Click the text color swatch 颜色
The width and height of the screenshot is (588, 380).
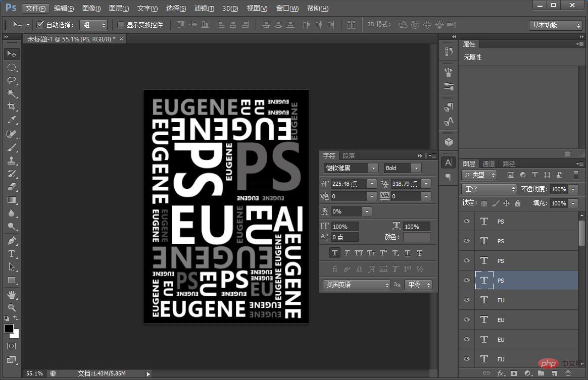coord(417,237)
